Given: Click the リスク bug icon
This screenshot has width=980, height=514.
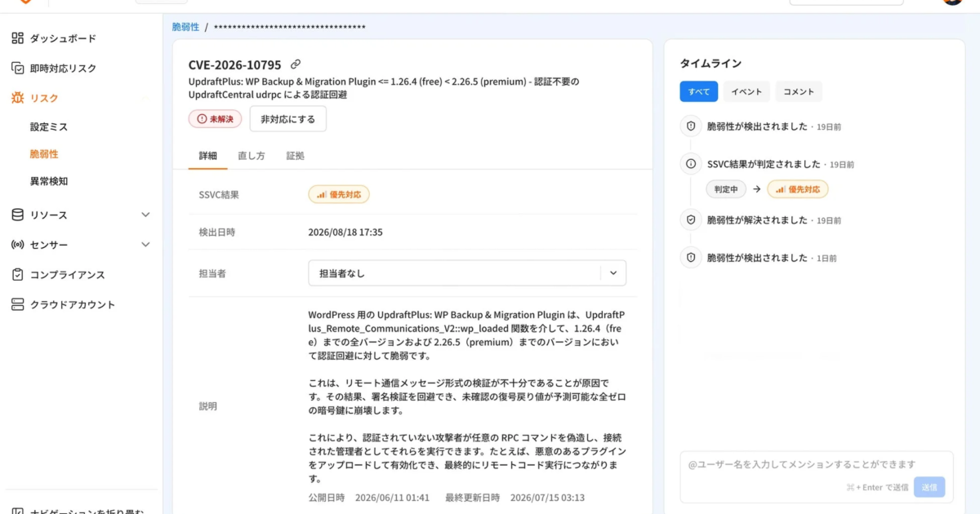Looking at the screenshot, I should click(x=17, y=98).
